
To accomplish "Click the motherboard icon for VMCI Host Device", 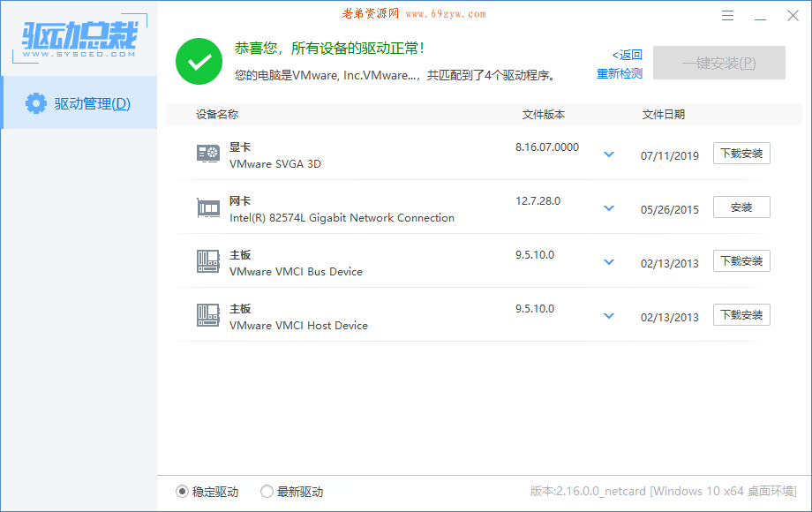I will tap(208, 315).
